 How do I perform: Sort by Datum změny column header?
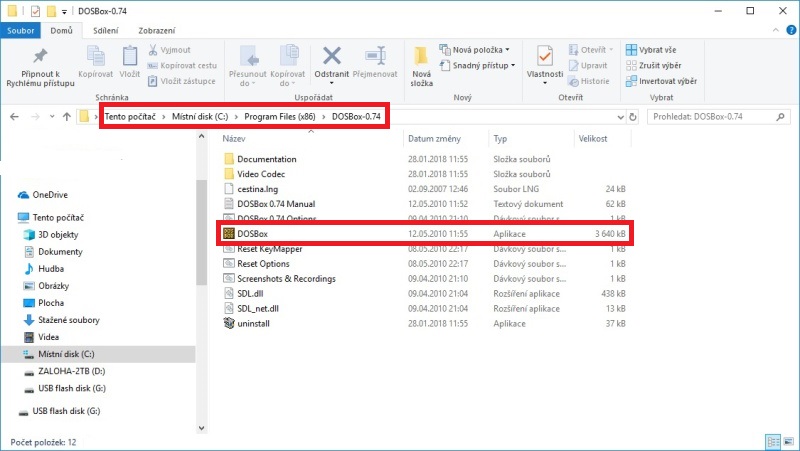pos(434,139)
